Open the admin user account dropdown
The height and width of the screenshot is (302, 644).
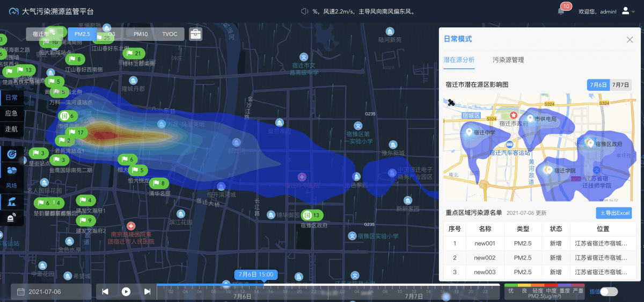tap(626, 11)
